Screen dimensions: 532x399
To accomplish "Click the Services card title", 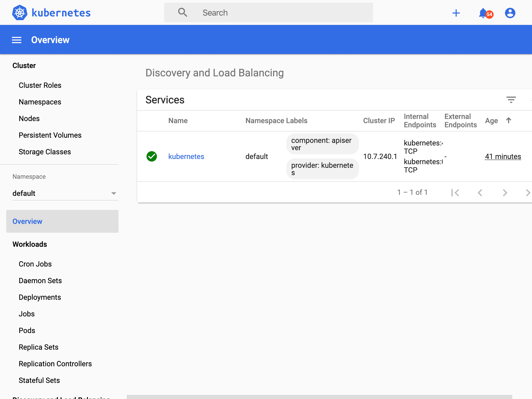I will pos(165,100).
